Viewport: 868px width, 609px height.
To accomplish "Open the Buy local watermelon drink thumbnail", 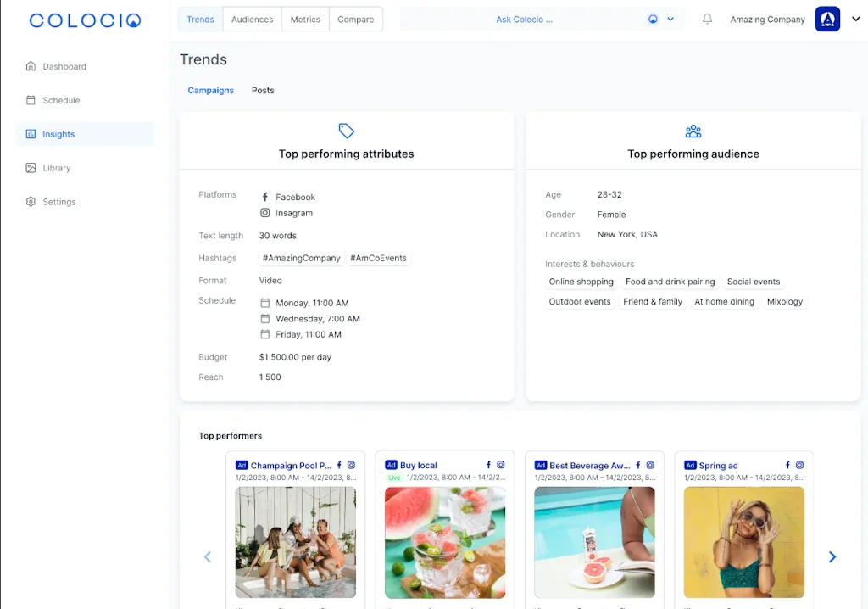I will (445, 542).
